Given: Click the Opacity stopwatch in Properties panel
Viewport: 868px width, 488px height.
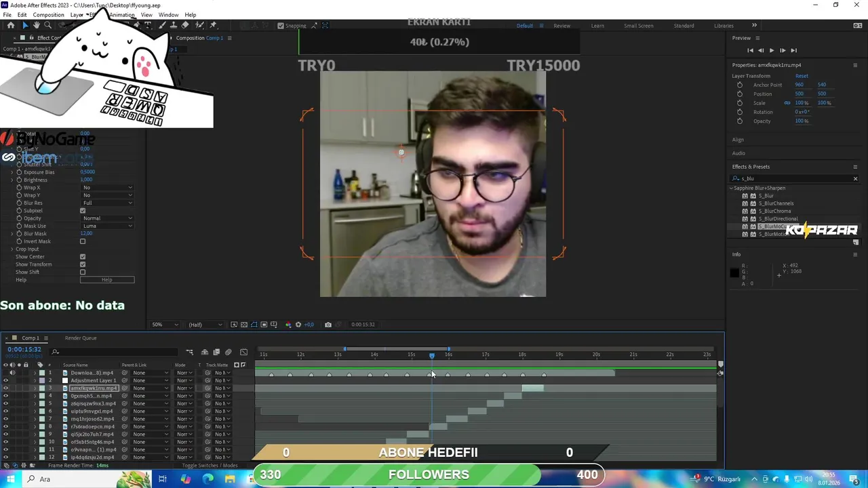Looking at the screenshot, I should pos(740,121).
